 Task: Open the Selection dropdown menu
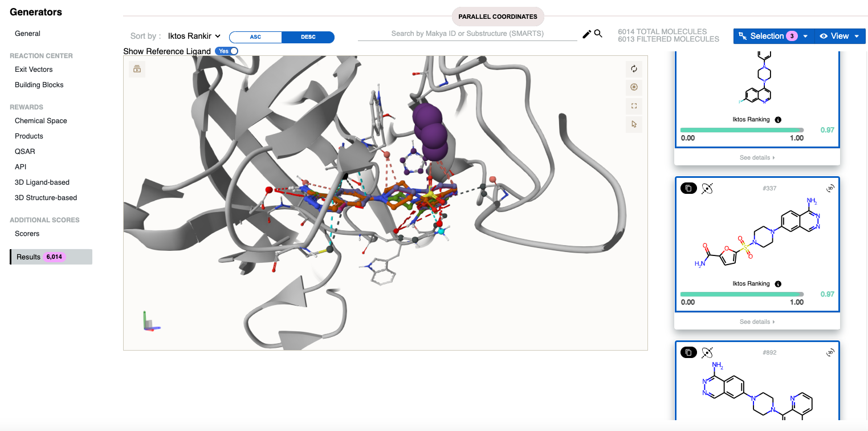coord(805,36)
